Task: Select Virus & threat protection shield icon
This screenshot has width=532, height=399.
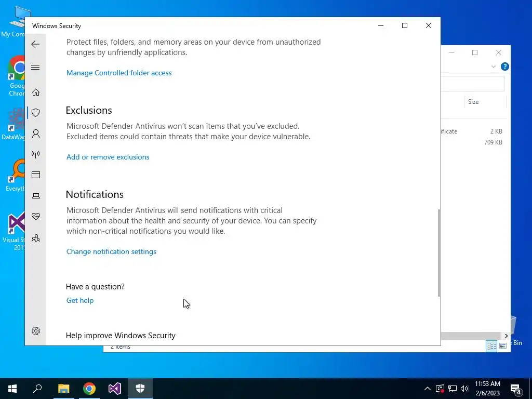Action: 36,113
